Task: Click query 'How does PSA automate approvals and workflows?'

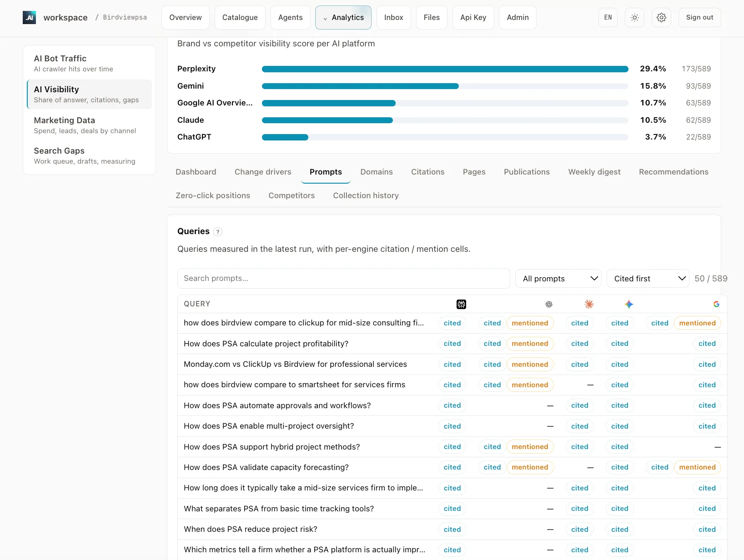Action: click(277, 405)
